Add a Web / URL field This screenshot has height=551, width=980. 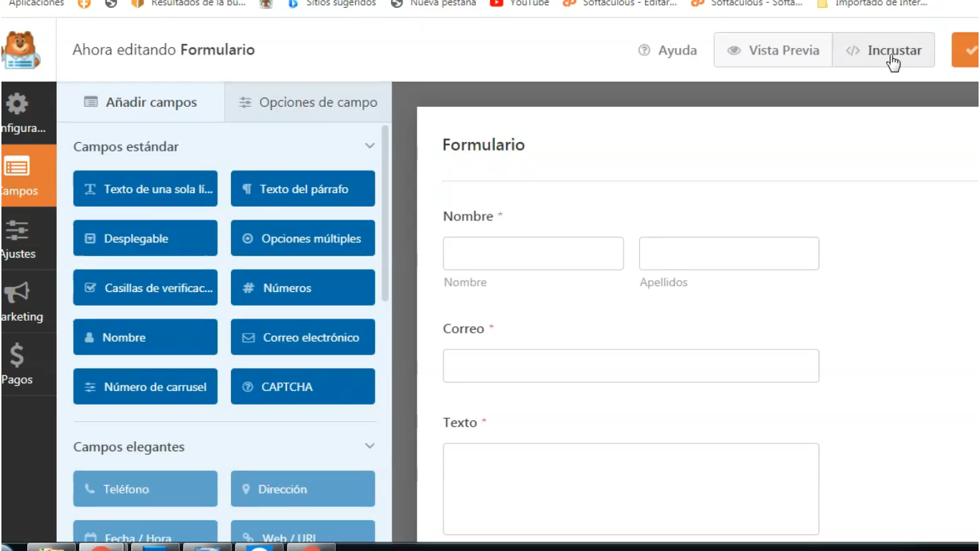click(303, 532)
